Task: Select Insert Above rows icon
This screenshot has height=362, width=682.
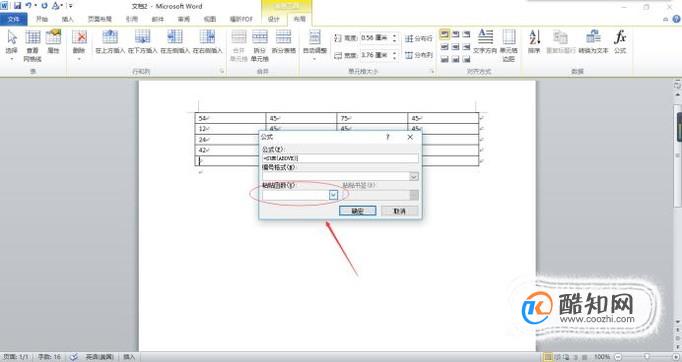Action: point(110,42)
